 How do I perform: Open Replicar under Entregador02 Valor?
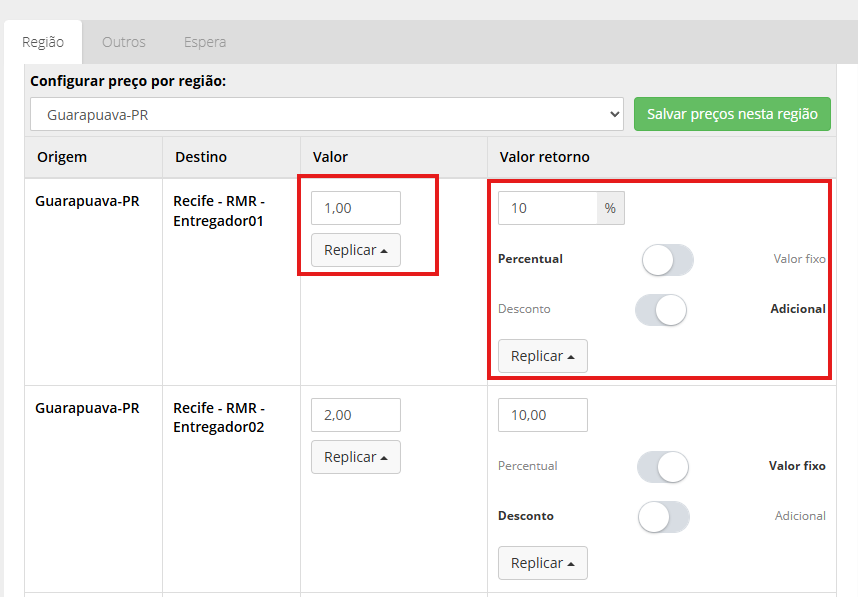pyautogui.click(x=356, y=457)
